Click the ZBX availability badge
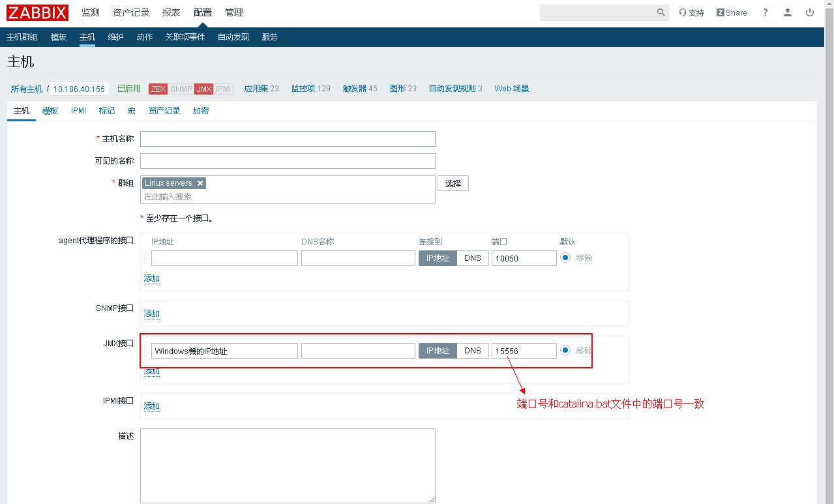Screen dimensions: 834x504 (158, 89)
